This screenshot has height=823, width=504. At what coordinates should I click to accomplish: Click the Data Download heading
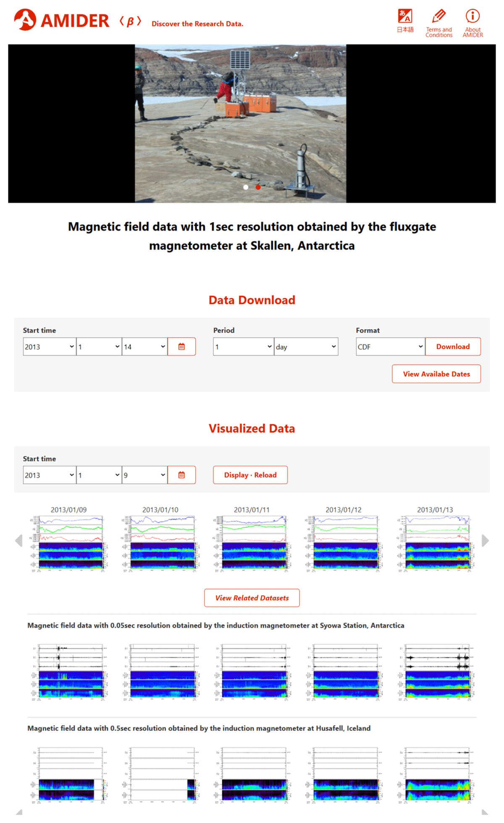tap(252, 300)
